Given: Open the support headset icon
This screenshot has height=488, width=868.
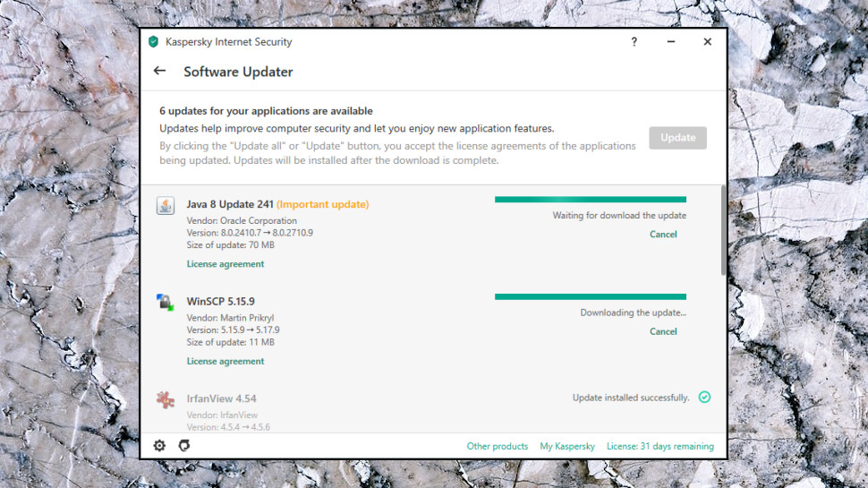Looking at the screenshot, I should 184,445.
